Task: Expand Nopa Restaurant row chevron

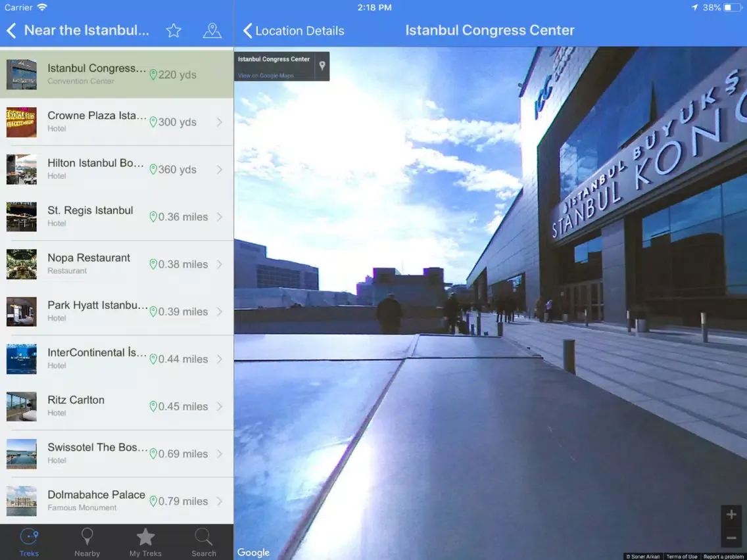Action: (x=220, y=264)
